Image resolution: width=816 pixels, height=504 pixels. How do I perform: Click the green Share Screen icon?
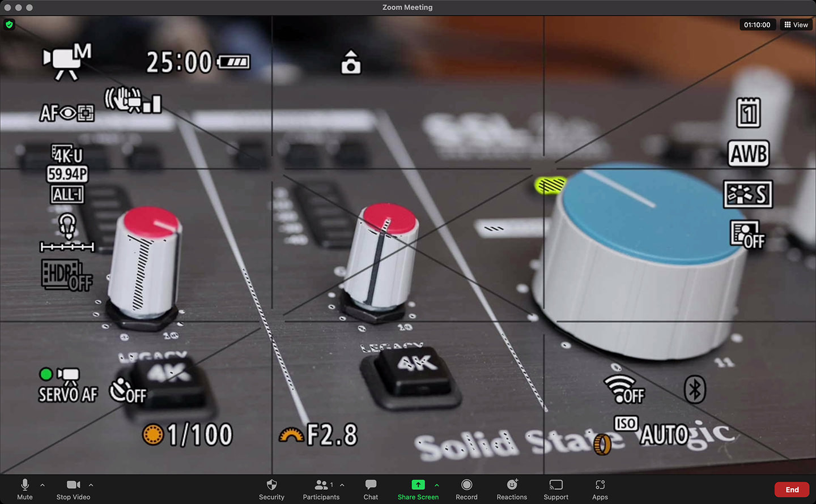coord(418,485)
